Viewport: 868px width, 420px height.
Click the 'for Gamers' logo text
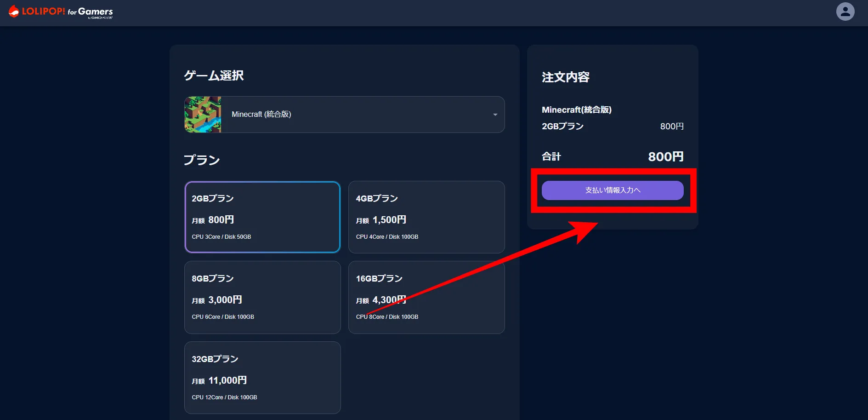point(91,12)
